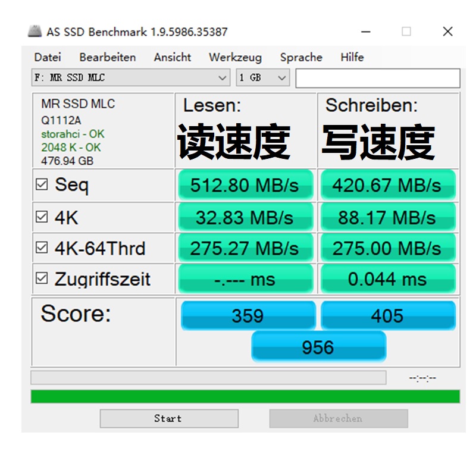The width and height of the screenshot is (476, 476).
Task: Open the Ansicht menu
Action: point(172,57)
